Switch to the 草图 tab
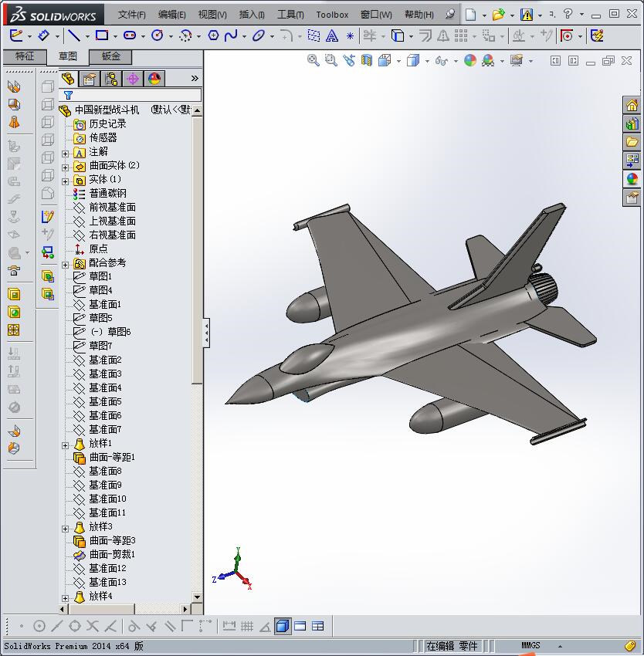Screen dimensions: 644x656 (68, 56)
